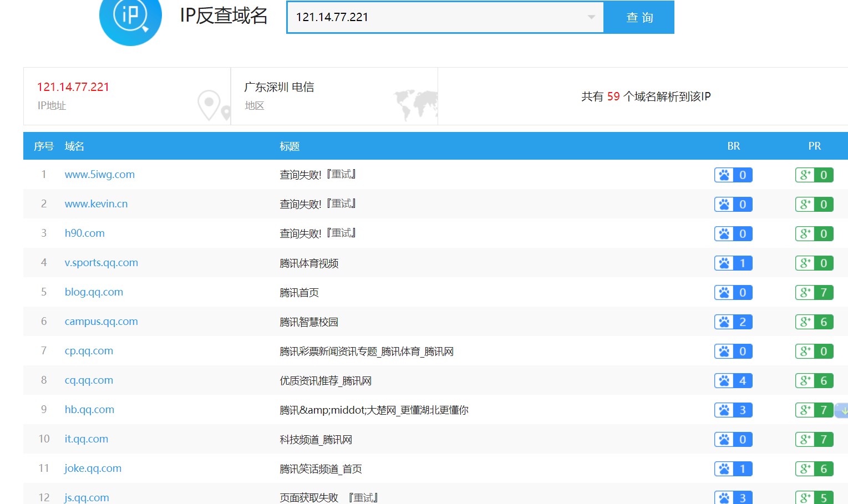848x504 pixels.
Task: Click Baidu rank badge for joke.qq.com
Action: pos(733,469)
